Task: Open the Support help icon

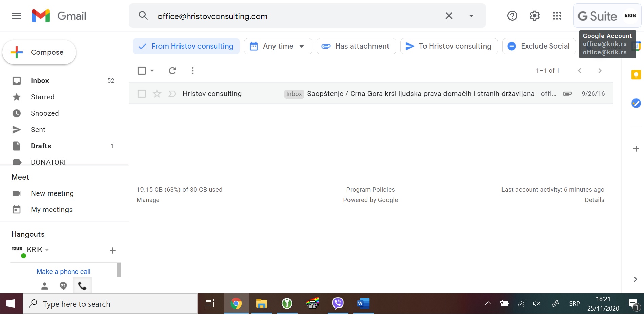Action: point(512,16)
